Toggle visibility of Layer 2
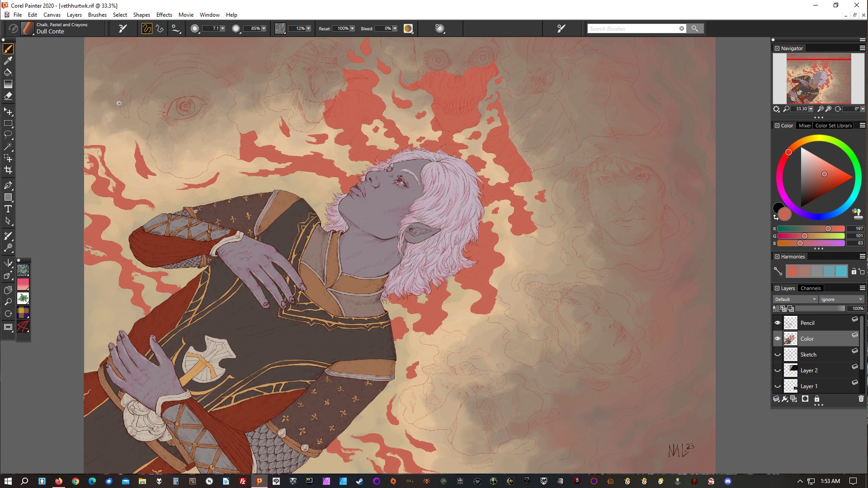The image size is (868, 488). click(x=778, y=371)
